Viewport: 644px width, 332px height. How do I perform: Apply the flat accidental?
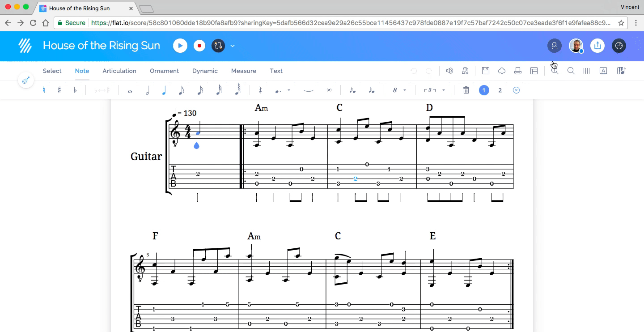point(75,90)
